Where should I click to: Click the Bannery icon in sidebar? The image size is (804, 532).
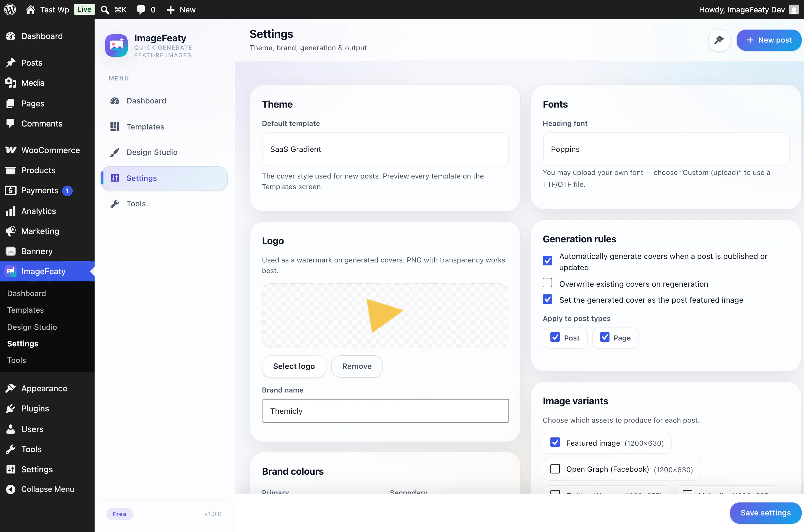click(11, 251)
